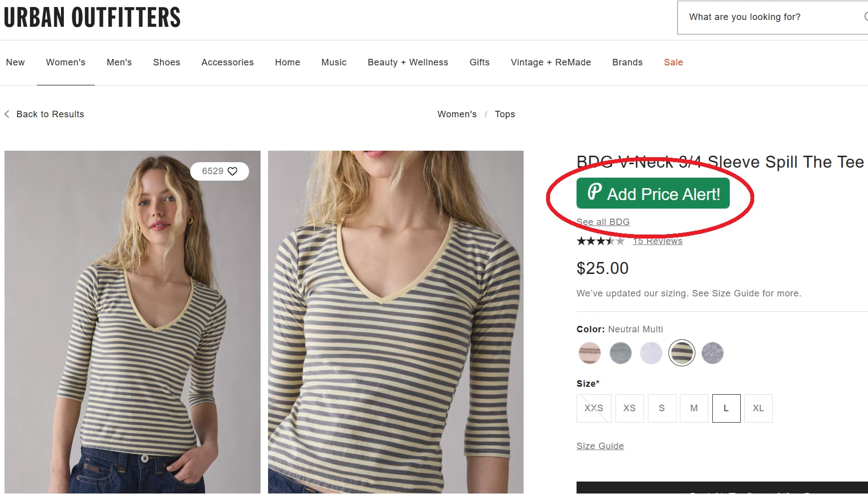The height and width of the screenshot is (497, 868).
Task: Select size XS
Action: 629,408
